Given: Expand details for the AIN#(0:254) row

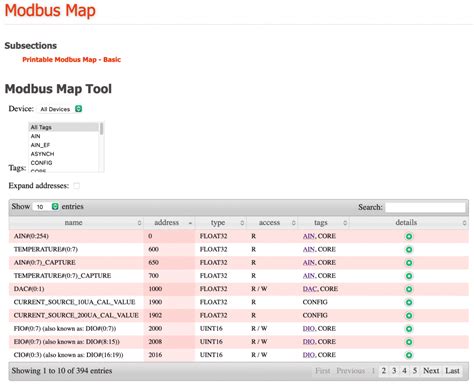Looking at the screenshot, I should pos(409,236).
